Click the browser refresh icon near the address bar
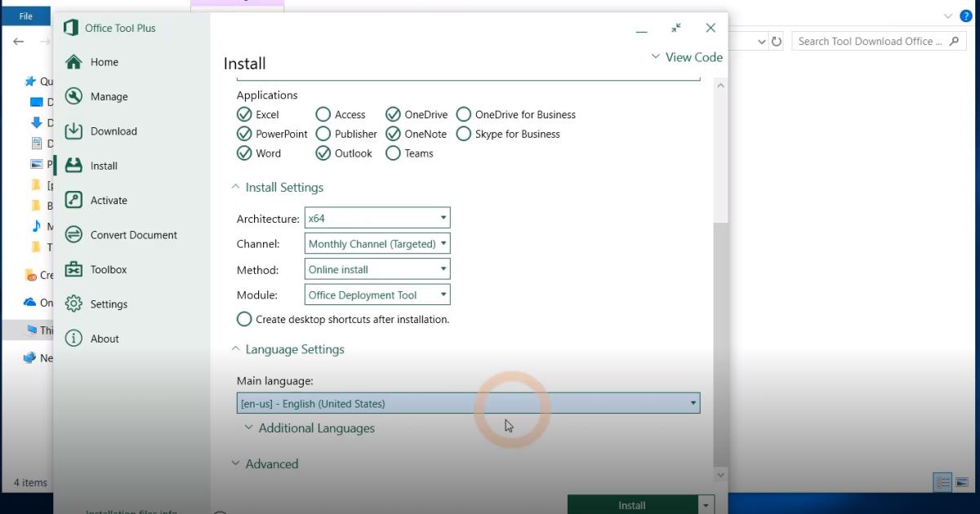The width and height of the screenshot is (980, 514). point(777,41)
